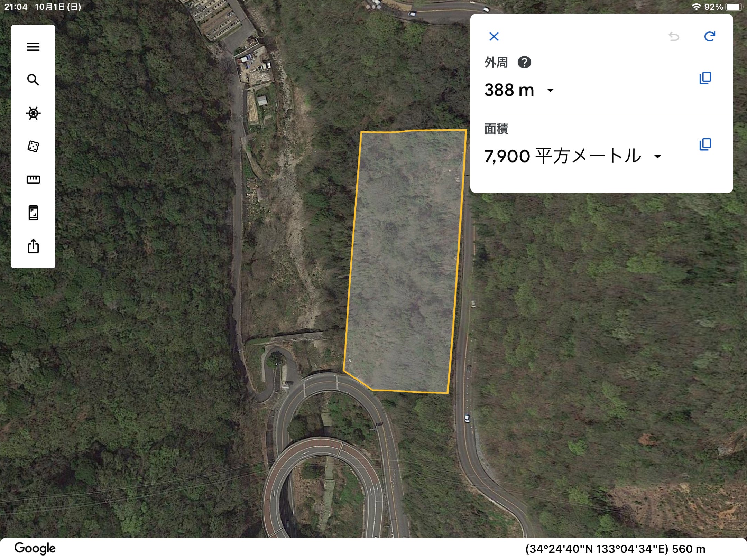Select the ruler measure tool
Image resolution: width=747 pixels, height=560 pixels.
pos(33,179)
